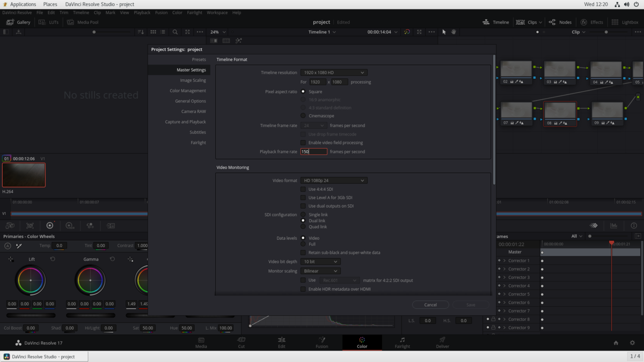
Task: Toggle the magic wand highlight icon
Action: coord(238,41)
